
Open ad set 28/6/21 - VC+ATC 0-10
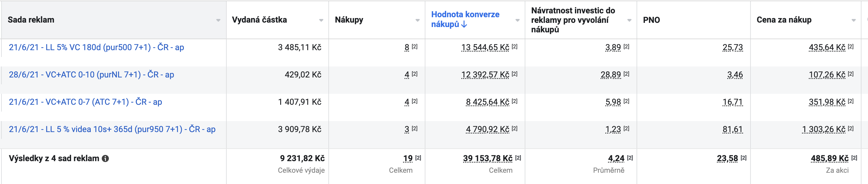coord(91,75)
